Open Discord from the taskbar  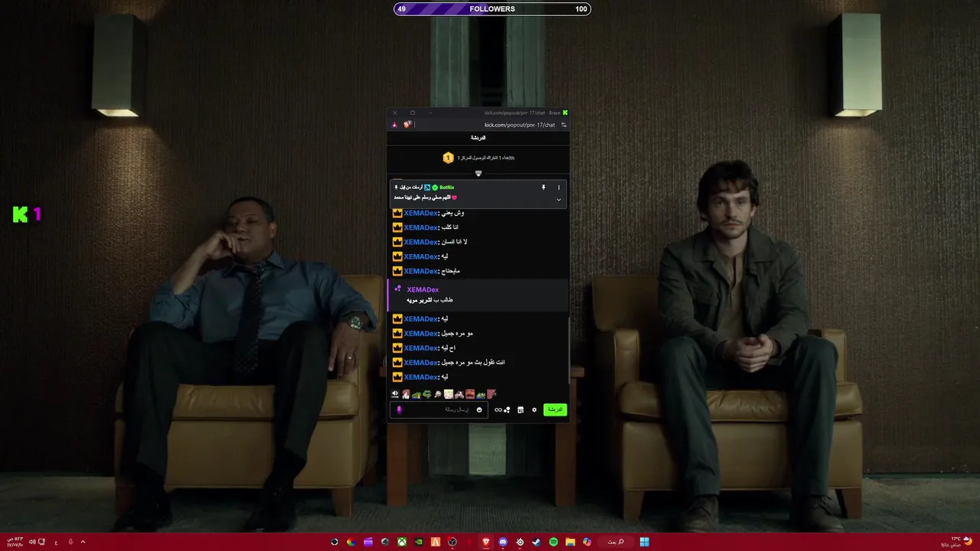503,542
